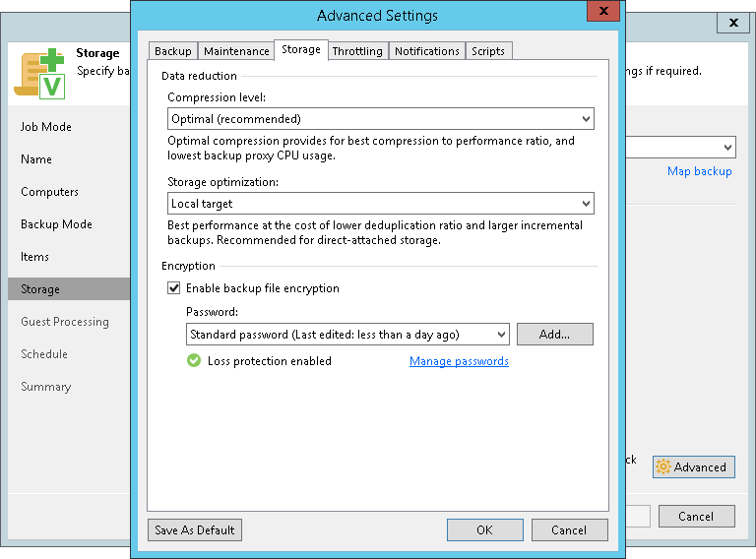Image resolution: width=756 pixels, height=559 pixels.
Task: Open the encryption Password dropdown
Action: tap(347, 335)
